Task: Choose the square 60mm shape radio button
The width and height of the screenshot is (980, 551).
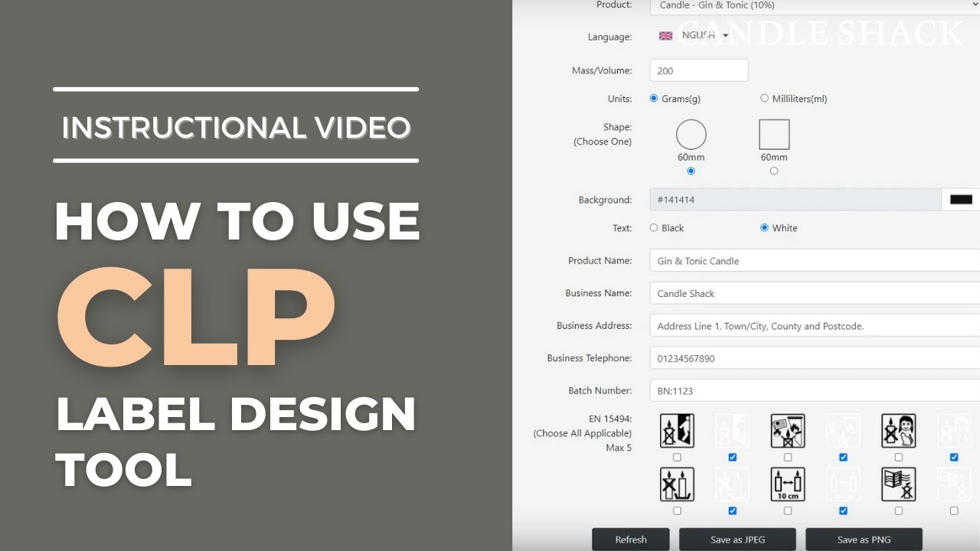Action: [x=774, y=171]
